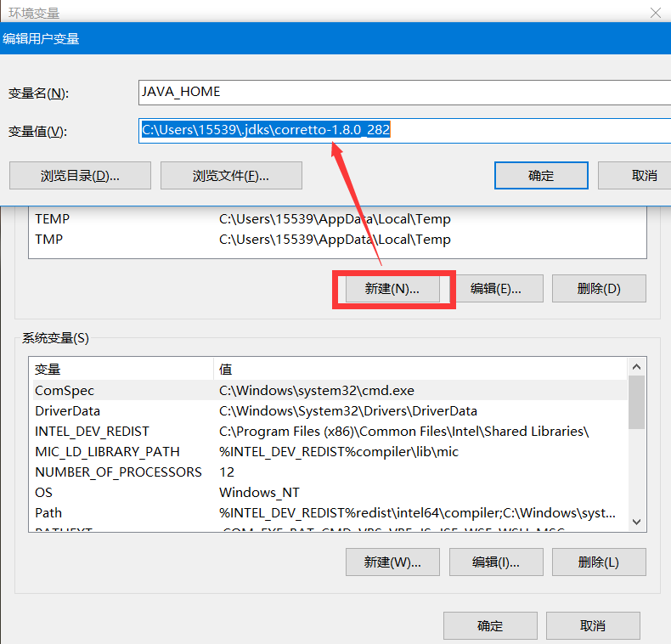Click bottom 取消 button of 环境变量

coord(593,626)
